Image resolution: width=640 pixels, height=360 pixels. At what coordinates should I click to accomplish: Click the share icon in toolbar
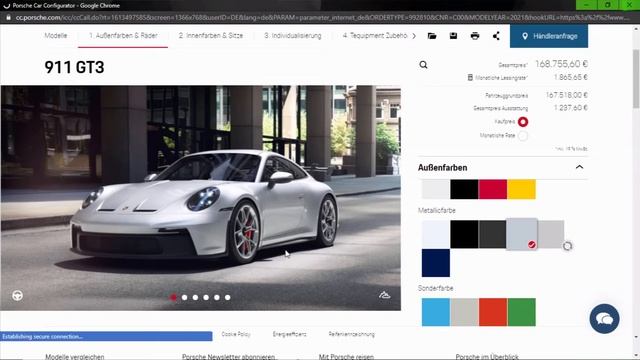(496, 36)
